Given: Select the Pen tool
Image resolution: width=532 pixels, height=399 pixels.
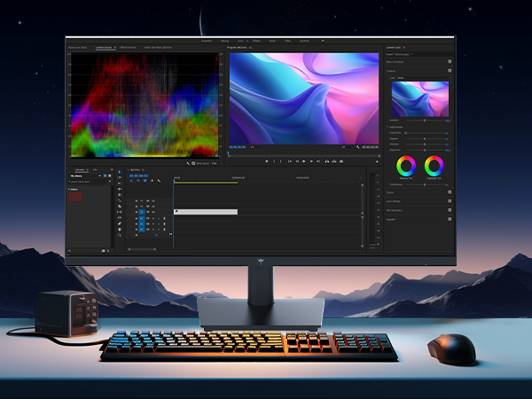Looking at the screenshot, I should [120, 223].
